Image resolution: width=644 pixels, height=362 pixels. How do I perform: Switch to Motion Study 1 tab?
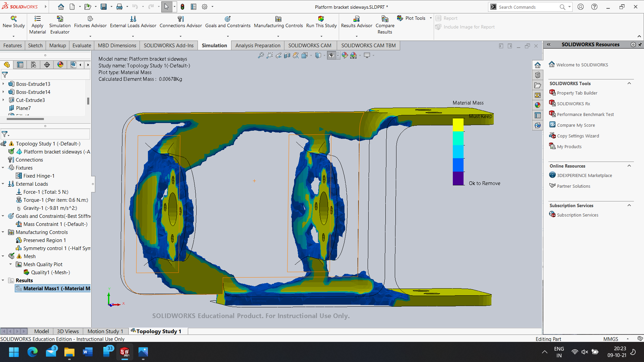pyautogui.click(x=105, y=331)
